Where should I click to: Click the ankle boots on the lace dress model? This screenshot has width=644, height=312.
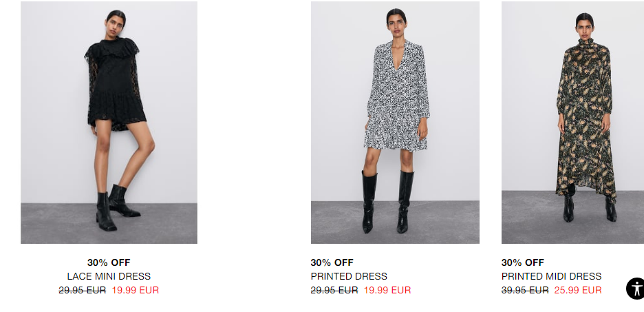click(117, 207)
